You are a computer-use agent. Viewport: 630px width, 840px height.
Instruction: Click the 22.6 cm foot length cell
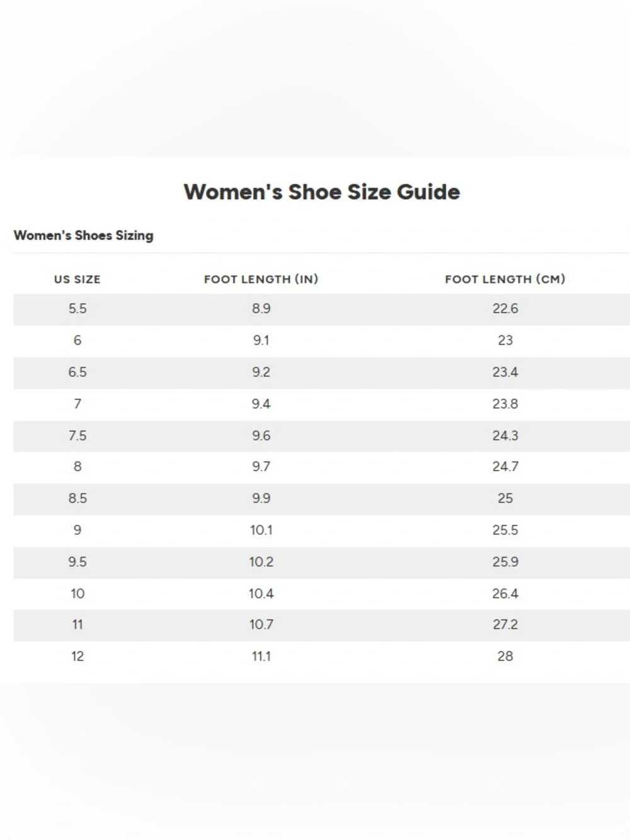505,309
